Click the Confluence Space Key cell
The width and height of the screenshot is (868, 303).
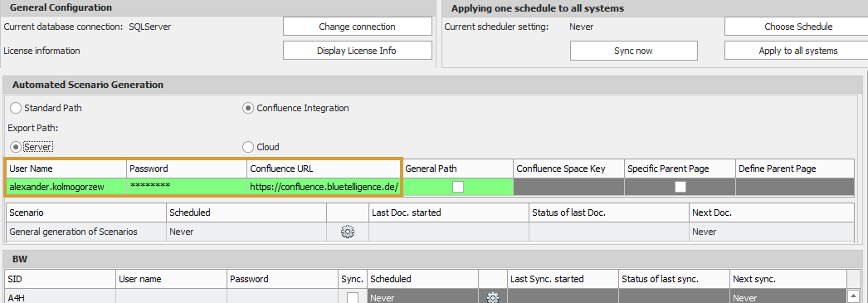(x=568, y=187)
